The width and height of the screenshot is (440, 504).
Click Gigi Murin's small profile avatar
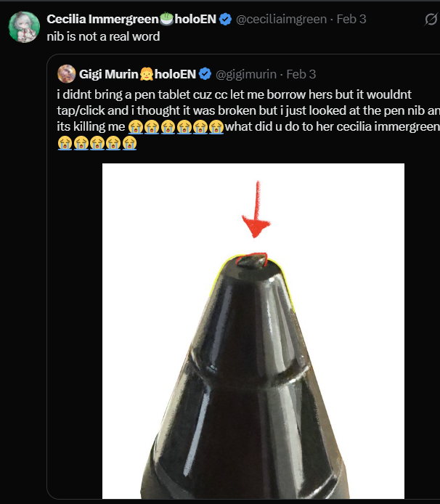click(67, 73)
